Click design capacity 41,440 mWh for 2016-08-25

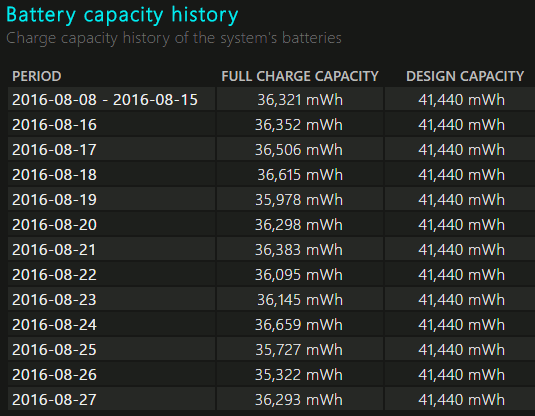tap(461, 349)
